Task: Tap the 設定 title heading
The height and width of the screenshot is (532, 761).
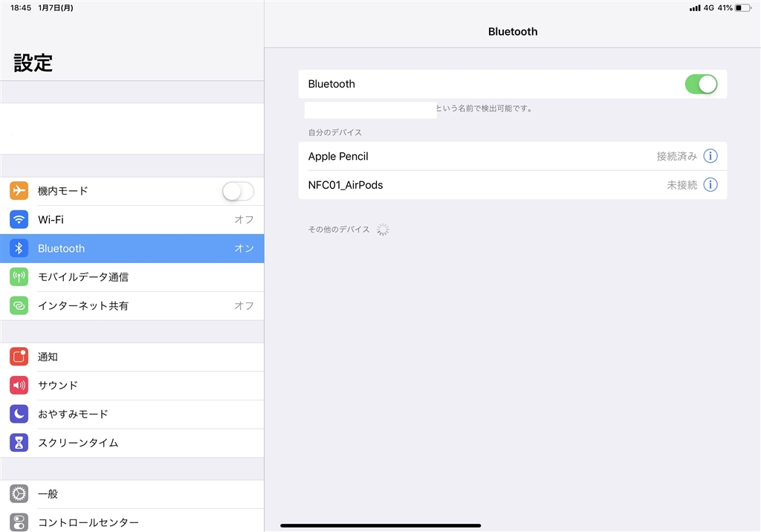Action: [33, 63]
